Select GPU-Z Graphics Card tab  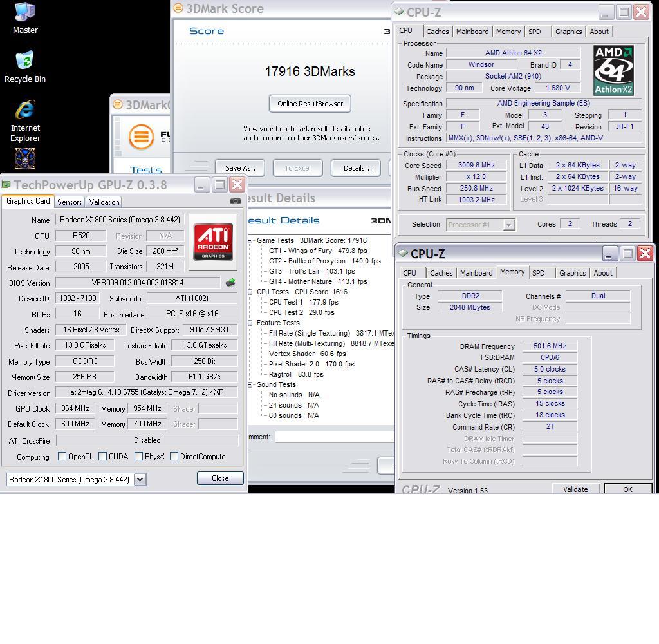pos(28,201)
